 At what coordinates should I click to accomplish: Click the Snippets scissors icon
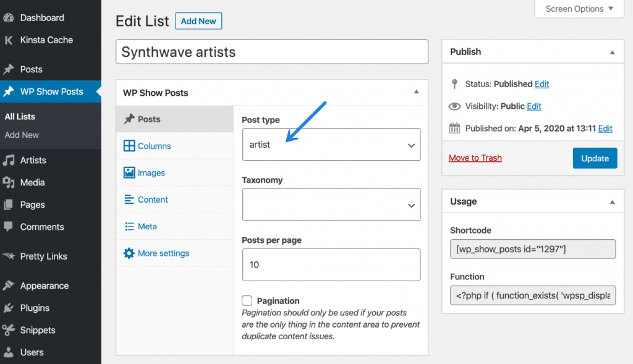coord(9,329)
